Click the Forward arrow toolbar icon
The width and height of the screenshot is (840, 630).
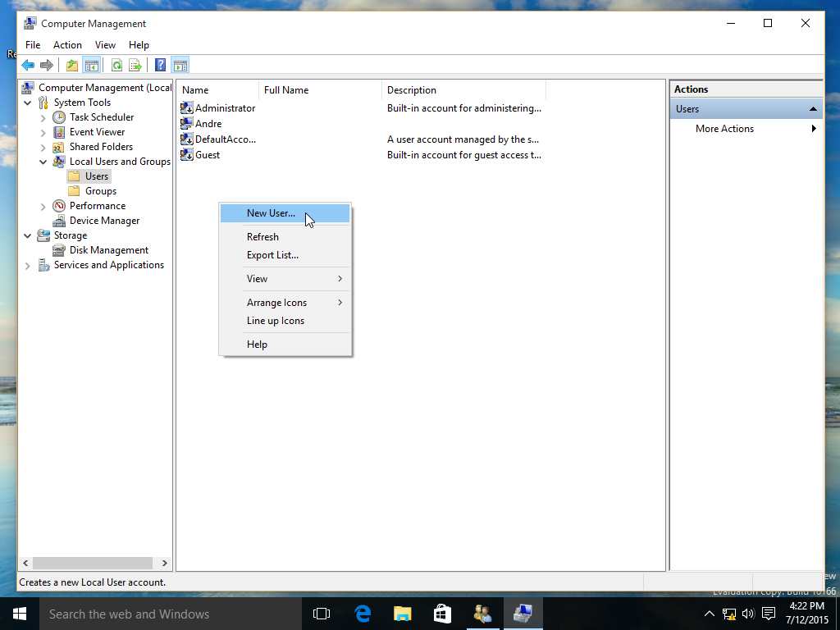[x=47, y=66]
